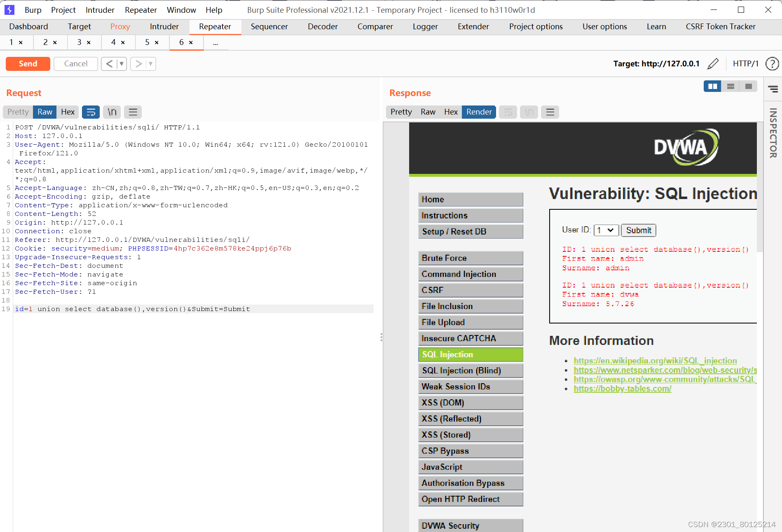Screen dimensions: 782x532
Task: Open the Intruder menu in menu bar
Action: tap(100, 10)
